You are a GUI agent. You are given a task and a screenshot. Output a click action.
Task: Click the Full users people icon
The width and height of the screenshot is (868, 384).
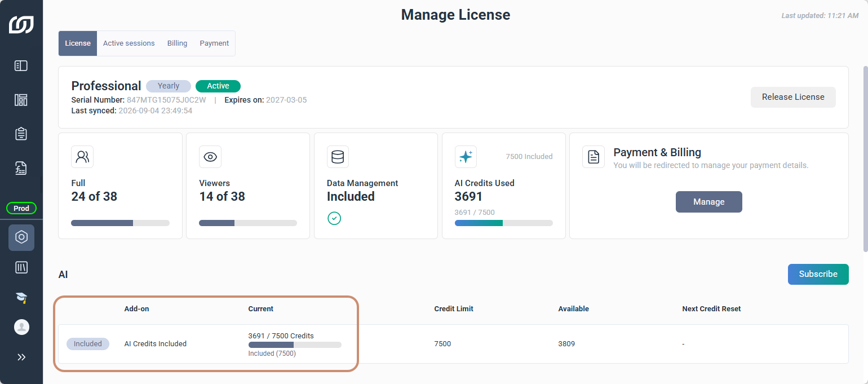[82, 157]
